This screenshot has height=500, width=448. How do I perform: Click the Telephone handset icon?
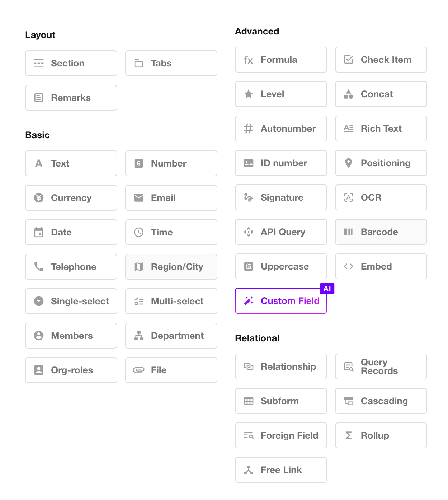click(39, 267)
